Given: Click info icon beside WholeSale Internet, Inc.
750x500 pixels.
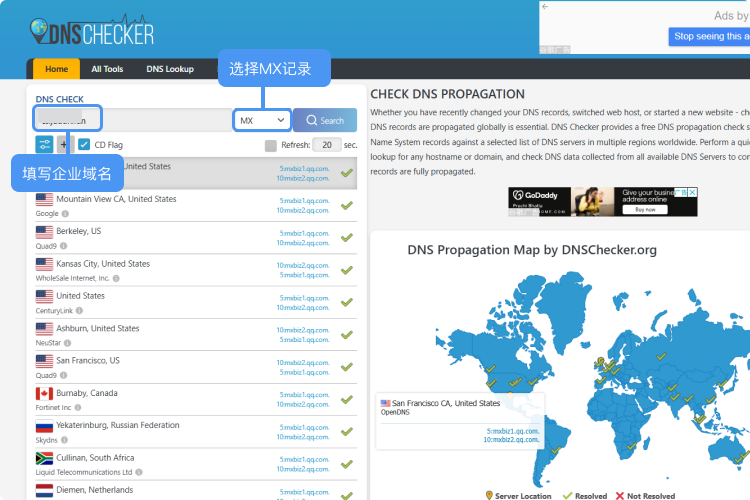Looking at the screenshot, I should coord(116,278).
